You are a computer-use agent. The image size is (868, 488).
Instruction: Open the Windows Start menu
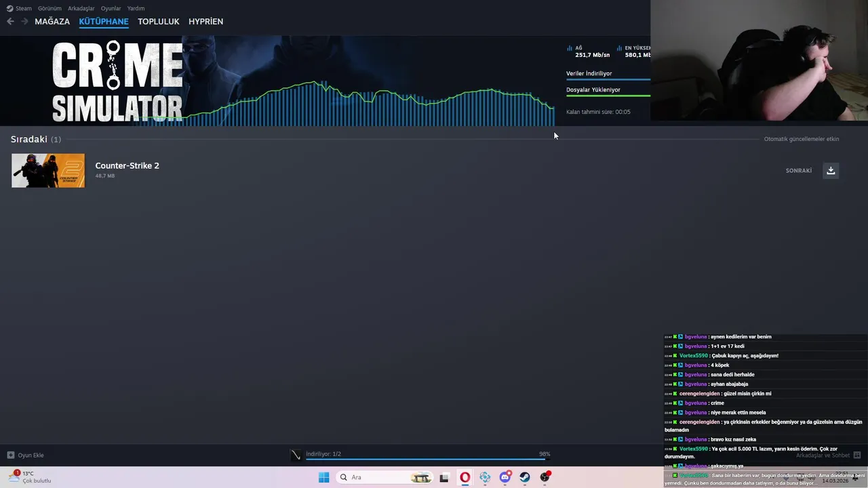[324, 477]
